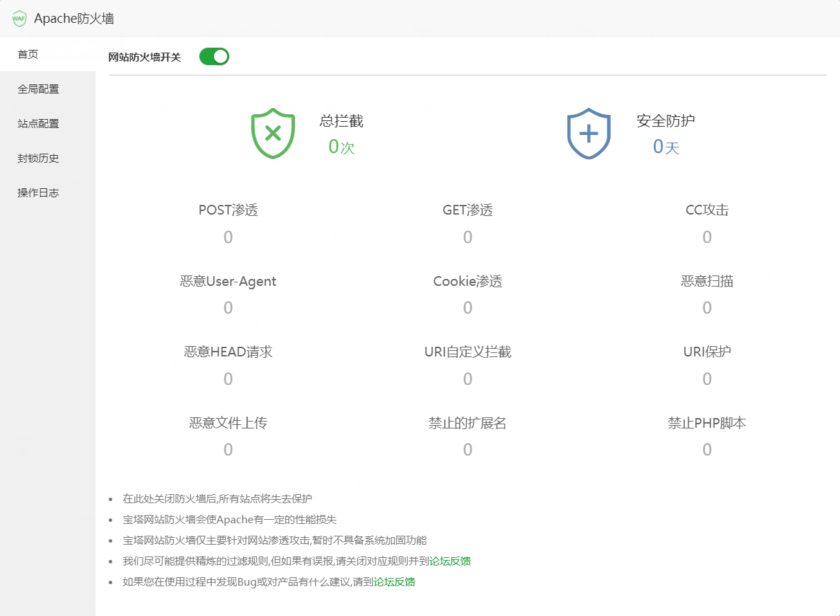Click the 总拦截 heading
This screenshot has height=616, width=840.
point(341,121)
